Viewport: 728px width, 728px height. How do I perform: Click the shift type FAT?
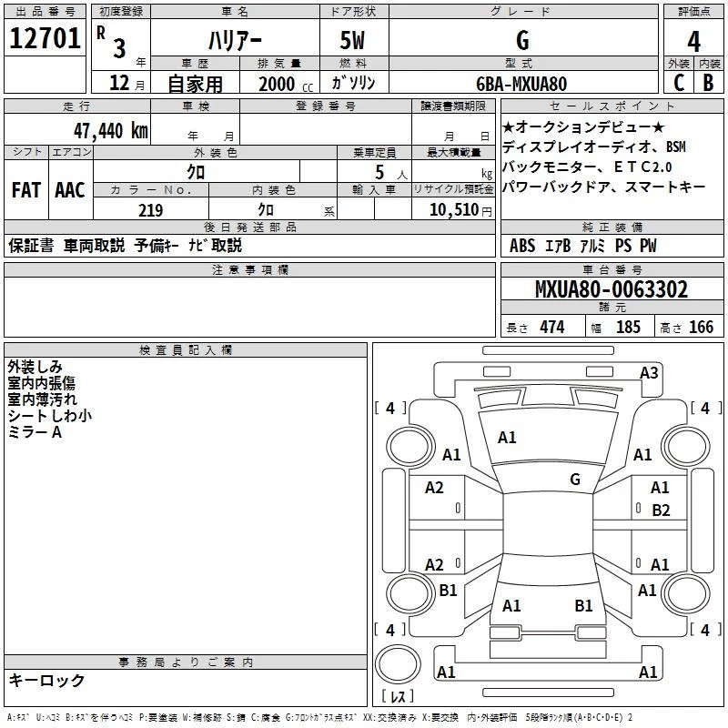tap(26, 190)
